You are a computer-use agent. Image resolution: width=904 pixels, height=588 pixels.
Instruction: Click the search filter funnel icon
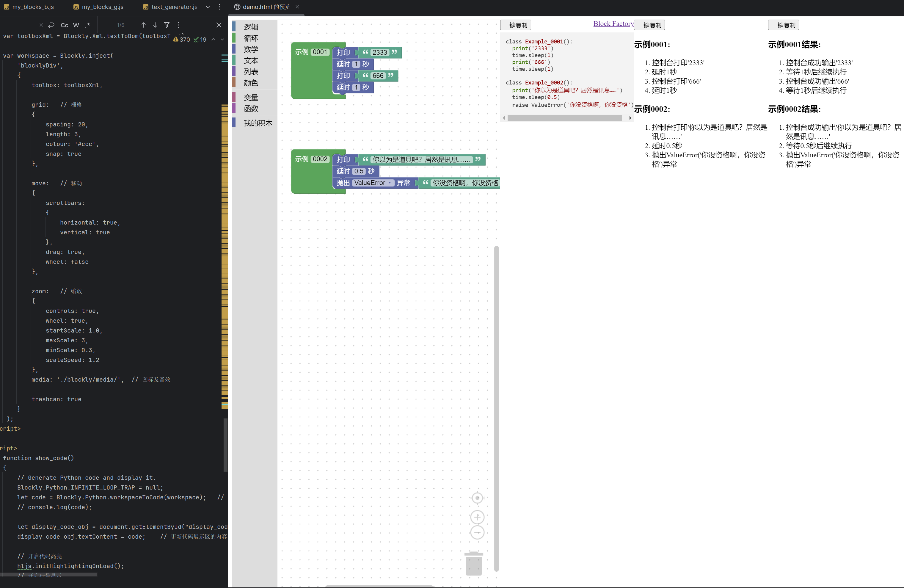[x=167, y=25]
